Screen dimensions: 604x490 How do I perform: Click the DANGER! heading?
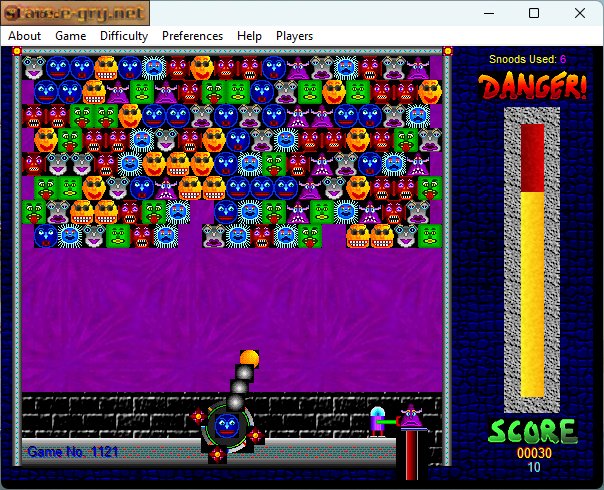pyautogui.click(x=532, y=86)
